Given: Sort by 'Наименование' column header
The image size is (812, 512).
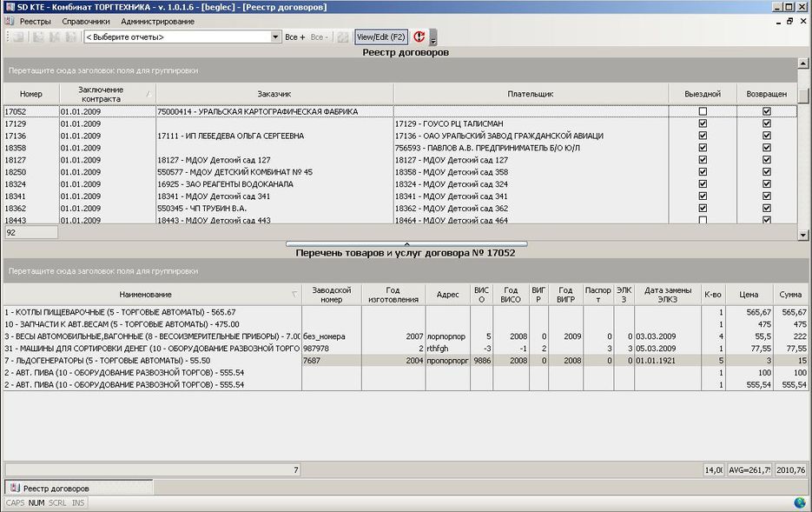Looking at the screenshot, I should click(x=152, y=295).
